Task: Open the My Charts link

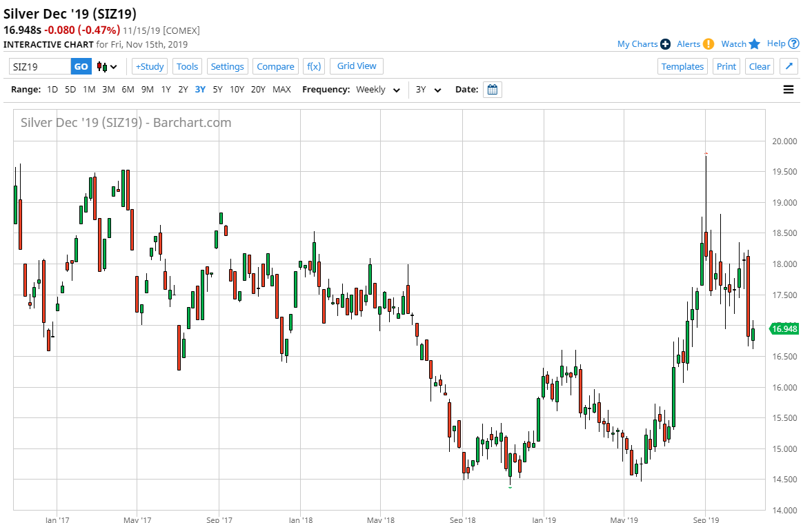Action: pyautogui.click(x=637, y=44)
